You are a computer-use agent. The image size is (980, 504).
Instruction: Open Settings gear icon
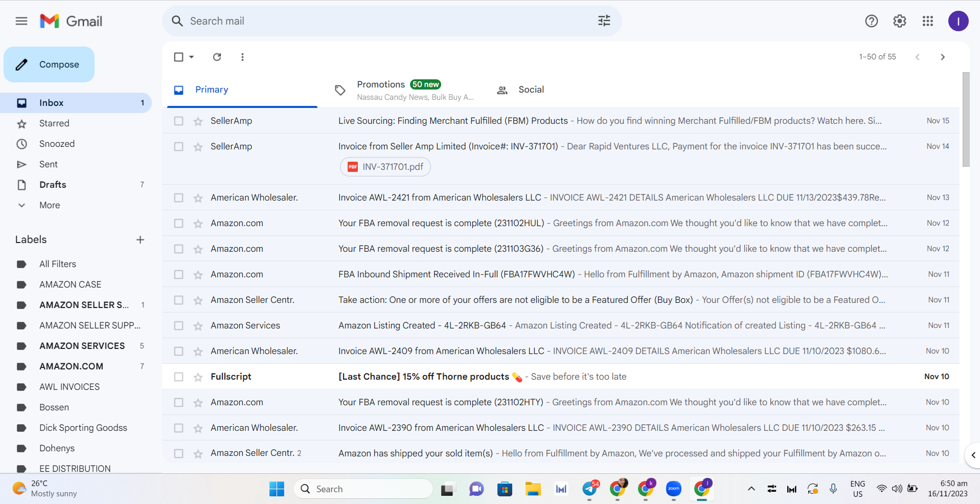(900, 21)
